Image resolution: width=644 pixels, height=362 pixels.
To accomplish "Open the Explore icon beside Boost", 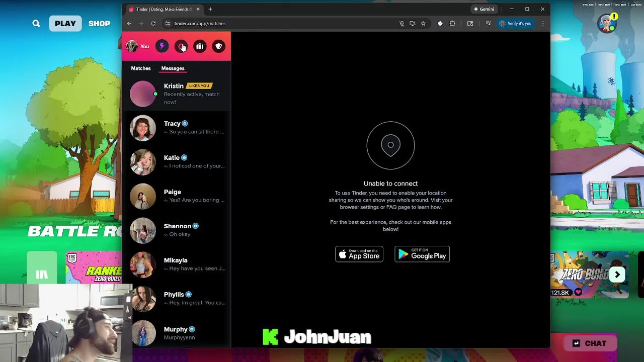I will [181, 46].
